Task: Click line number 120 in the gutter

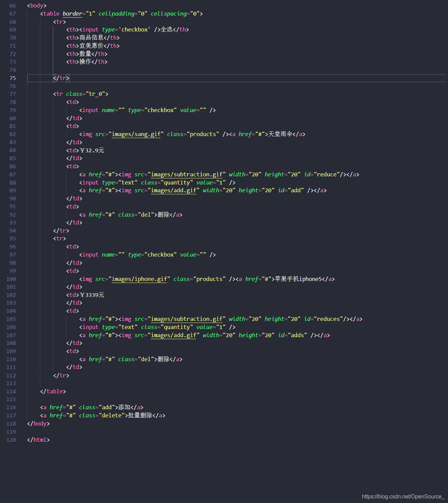Action: [x=11, y=440]
